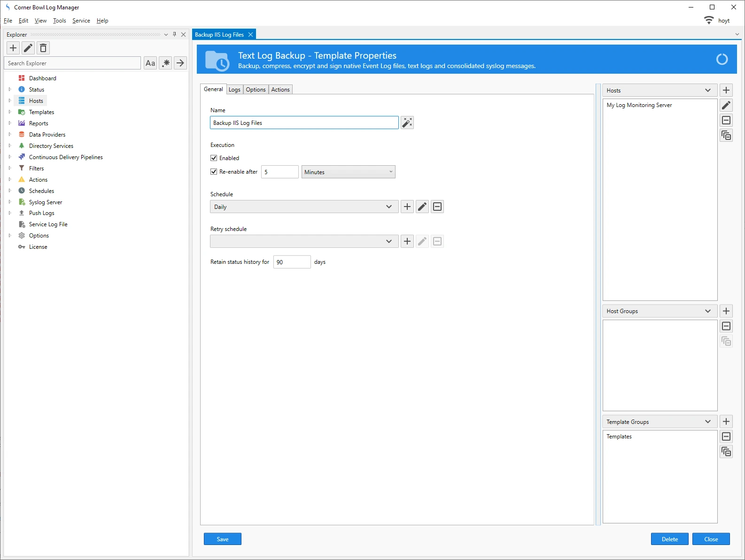Click the magic wand icon beside Name field
Image resolution: width=745 pixels, height=560 pixels.
click(x=407, y=123)
